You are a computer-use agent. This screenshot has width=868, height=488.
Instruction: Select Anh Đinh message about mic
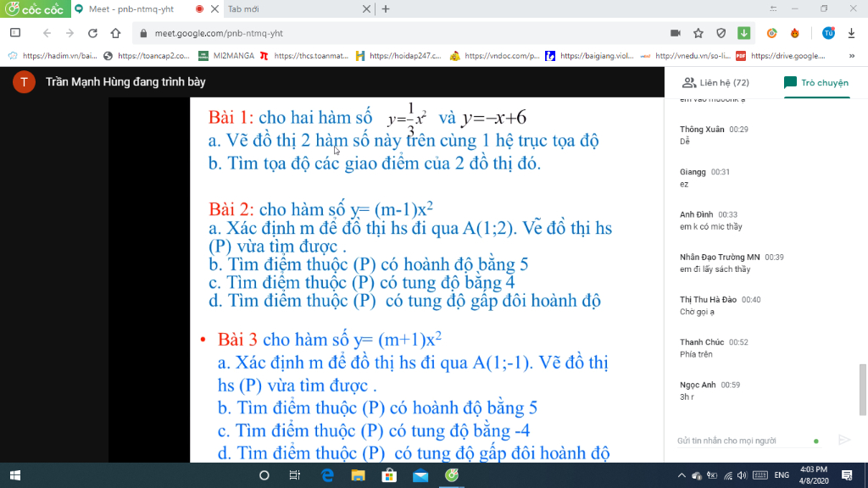point(711,220)
